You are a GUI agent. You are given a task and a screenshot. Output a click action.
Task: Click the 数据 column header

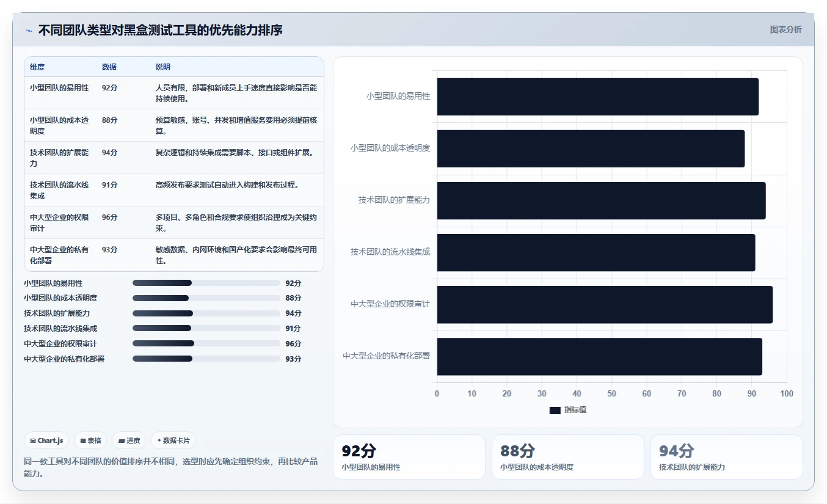tap(109, 67)
